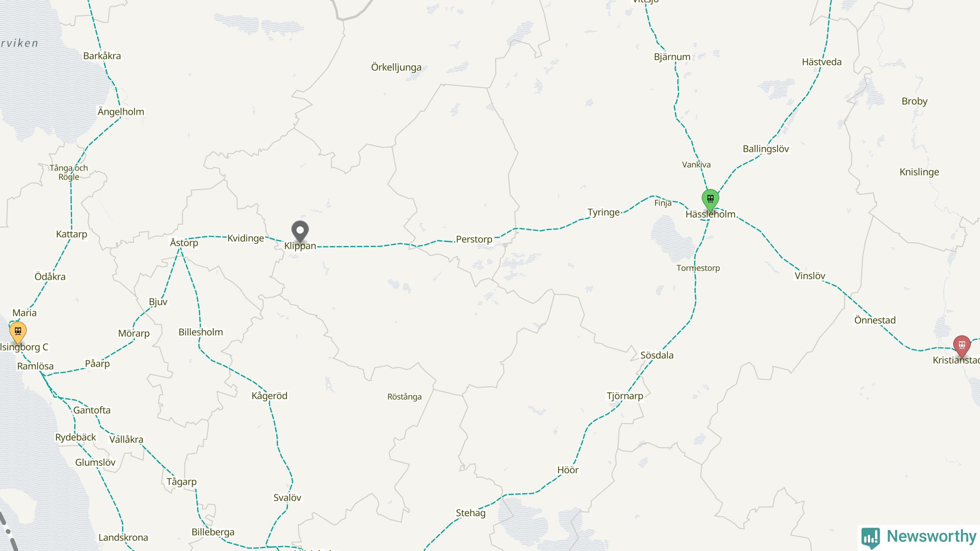This screenshot has width=980, height=551.
Task: Click the Svalöv town label
Action: pos(287,497)
